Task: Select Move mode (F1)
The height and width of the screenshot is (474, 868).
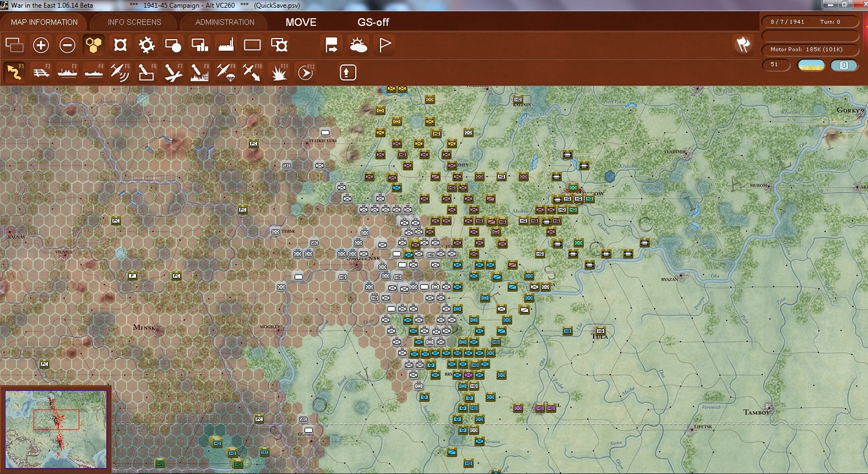Action: (14, 72)
